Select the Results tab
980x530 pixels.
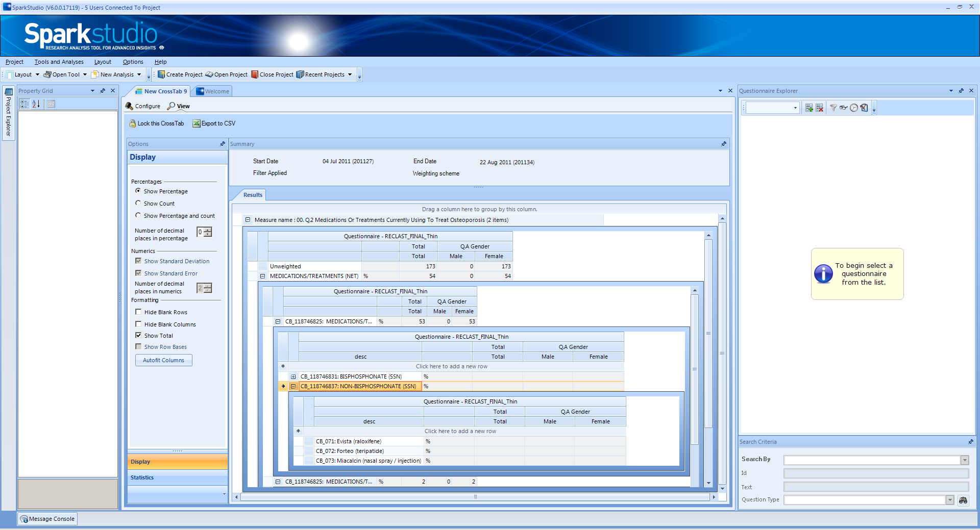click(x=253, y=195)
